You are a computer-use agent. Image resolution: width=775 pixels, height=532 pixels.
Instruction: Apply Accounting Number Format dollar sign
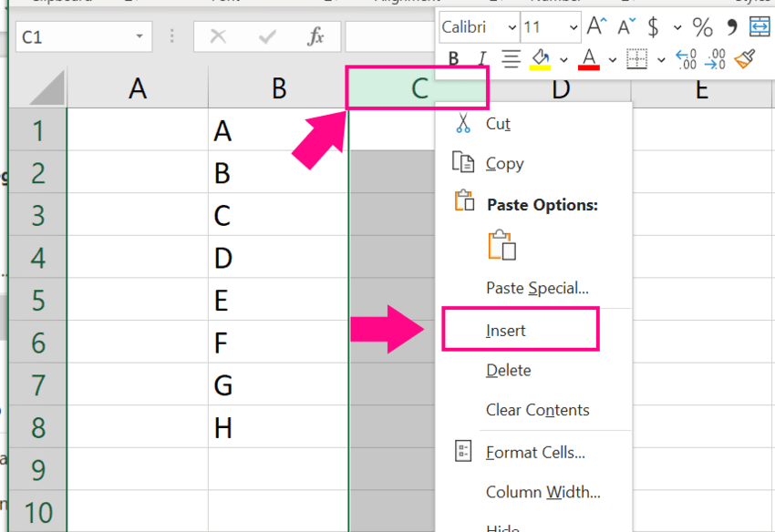(653, 26)
